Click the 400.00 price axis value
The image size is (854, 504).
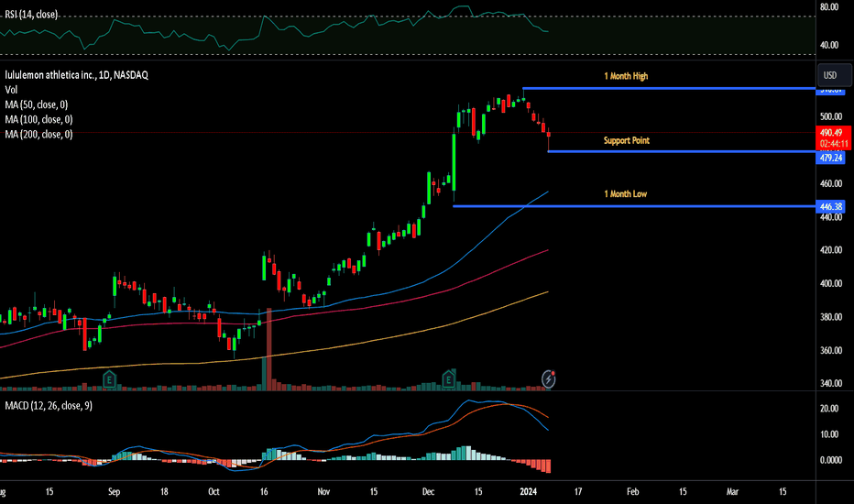point(831,283)
